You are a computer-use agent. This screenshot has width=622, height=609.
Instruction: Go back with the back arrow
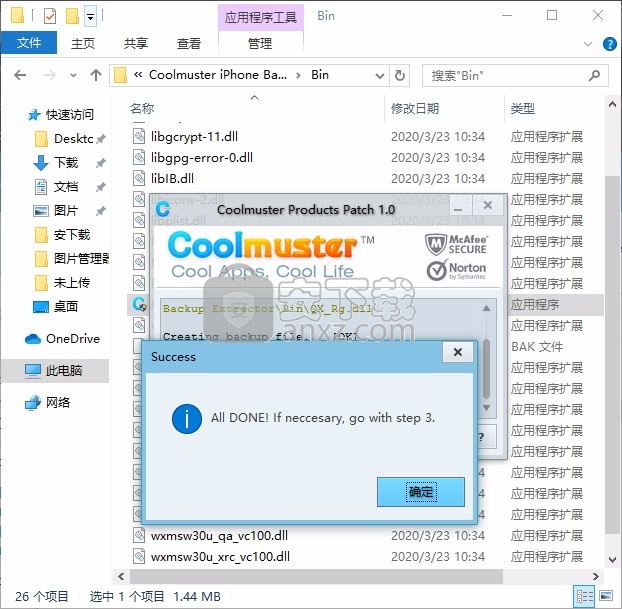[x=20, y=75]
